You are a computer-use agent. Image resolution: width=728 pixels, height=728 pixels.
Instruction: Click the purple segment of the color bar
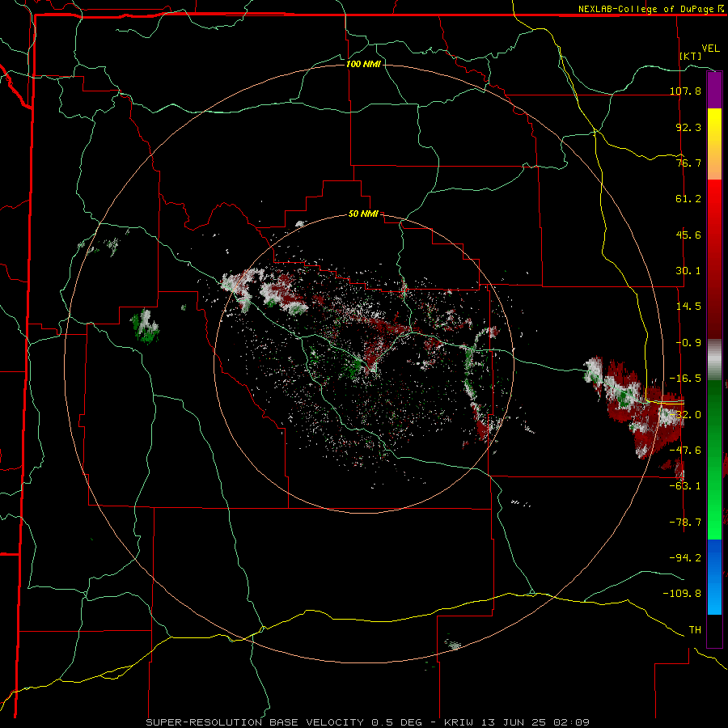(x=714, y=91)
